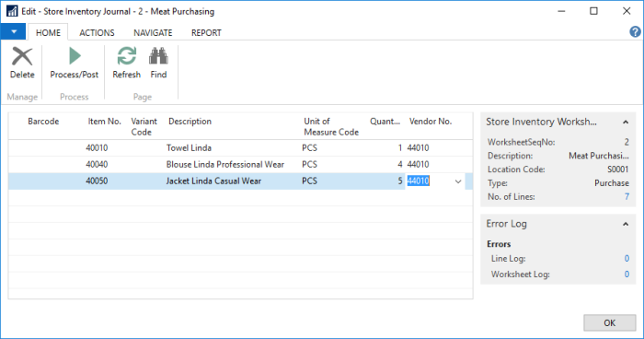The width and height of the screenshot is (644, 339).
Task: Open Find with the binoculars icon
Action: click(x=158, y=63)
